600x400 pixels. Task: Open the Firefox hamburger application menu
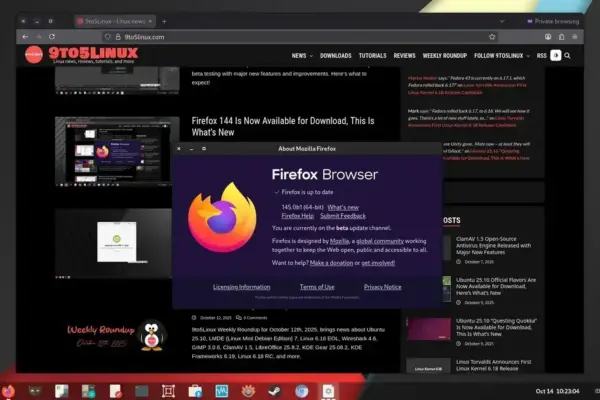tap(575, 37)
